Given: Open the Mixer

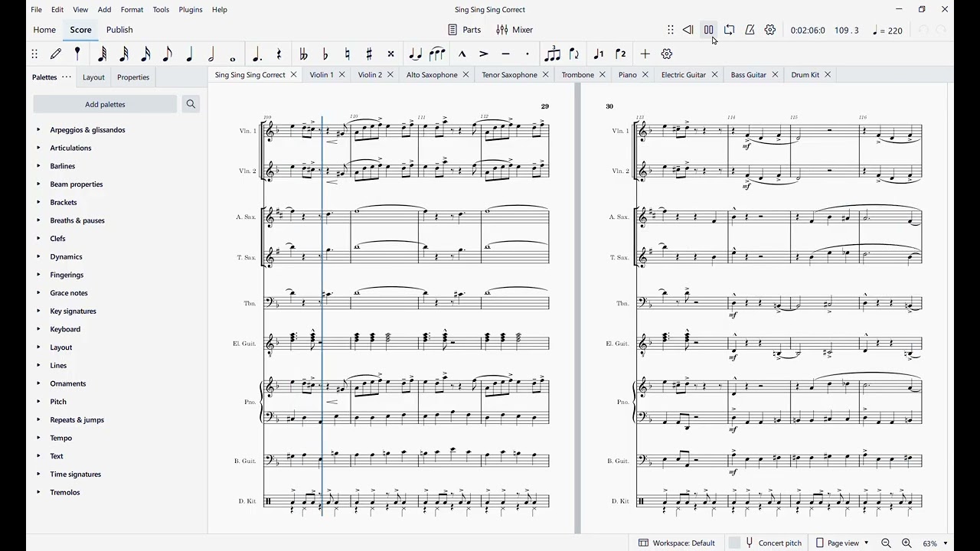Looking at the screenshot, I should (514, 30).
